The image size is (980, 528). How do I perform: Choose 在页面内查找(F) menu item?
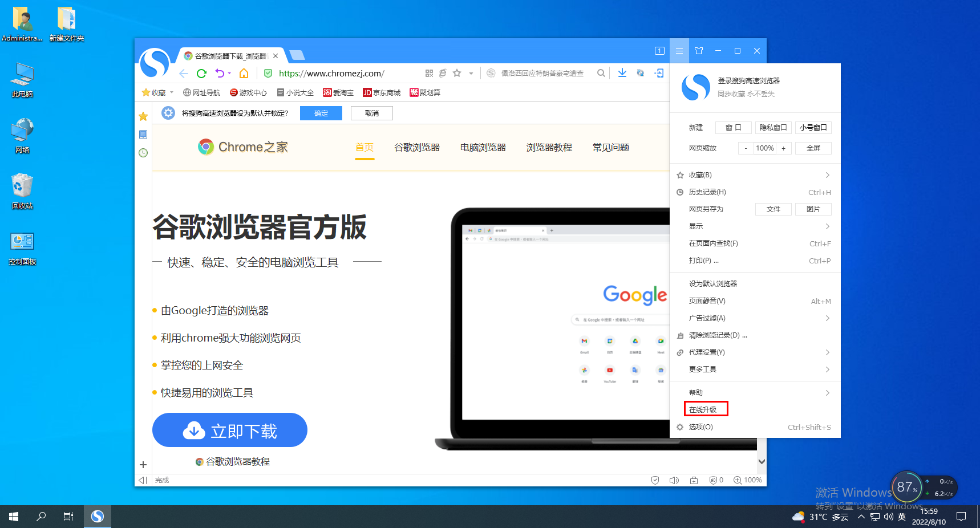pyautogui.click(x=755, y=243)
